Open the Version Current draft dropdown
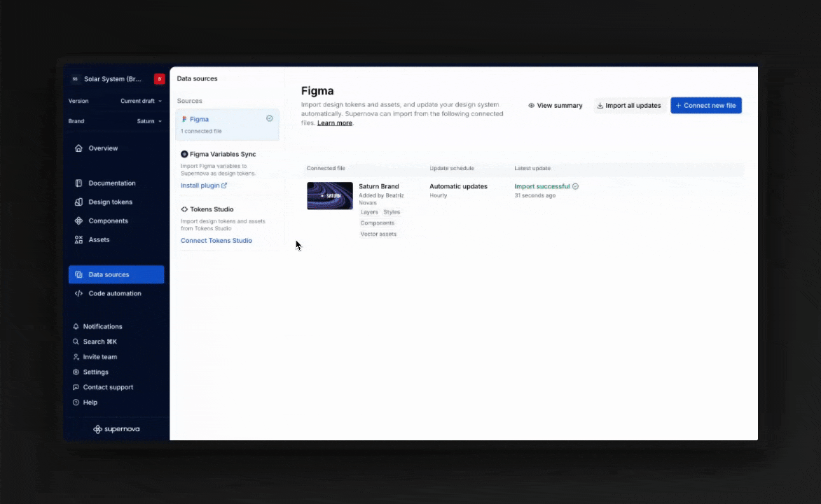Screen dimensions: 821x504 (141, 101)
